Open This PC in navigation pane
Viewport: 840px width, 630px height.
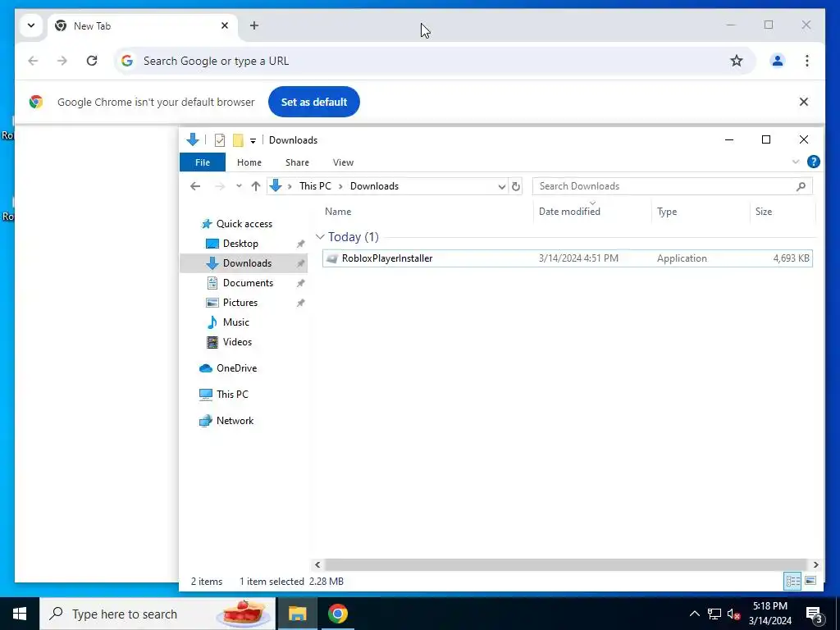pos(232,395)
